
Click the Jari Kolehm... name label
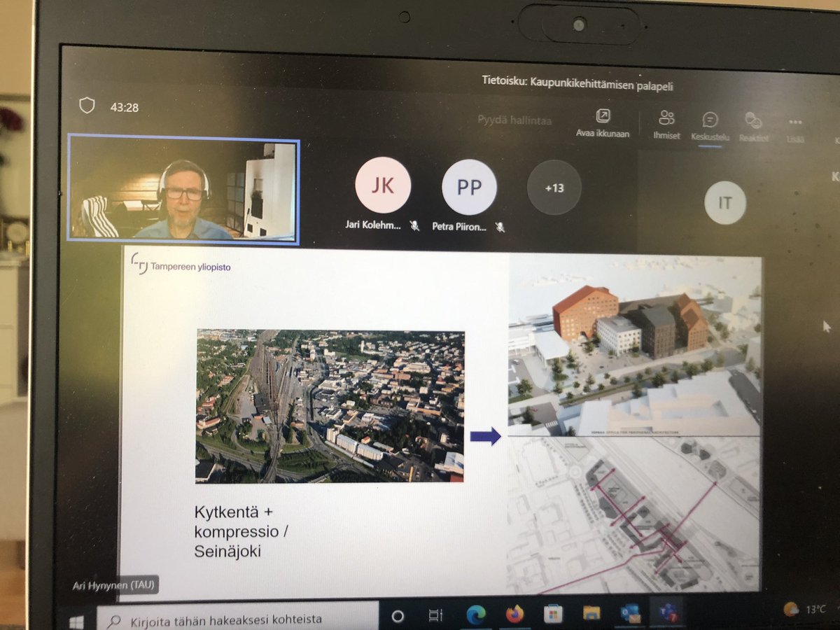coord(374,225)
